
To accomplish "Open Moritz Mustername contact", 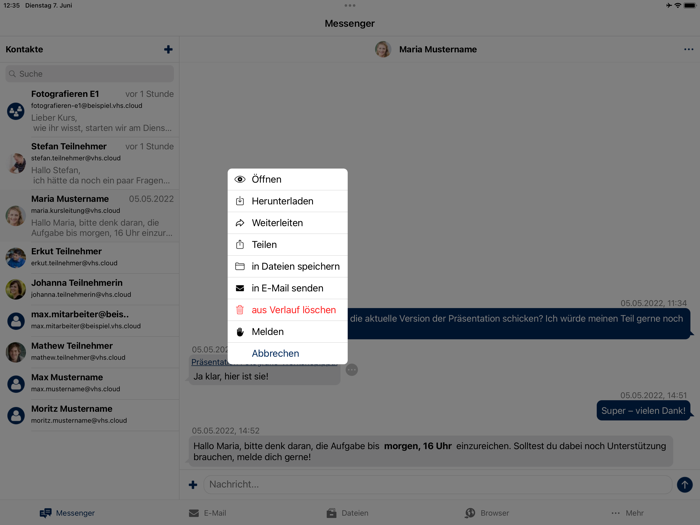I will coord(90,415).
